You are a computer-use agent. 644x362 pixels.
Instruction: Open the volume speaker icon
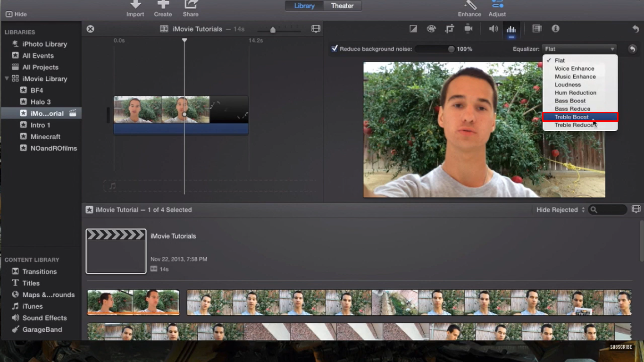[493, 29]
